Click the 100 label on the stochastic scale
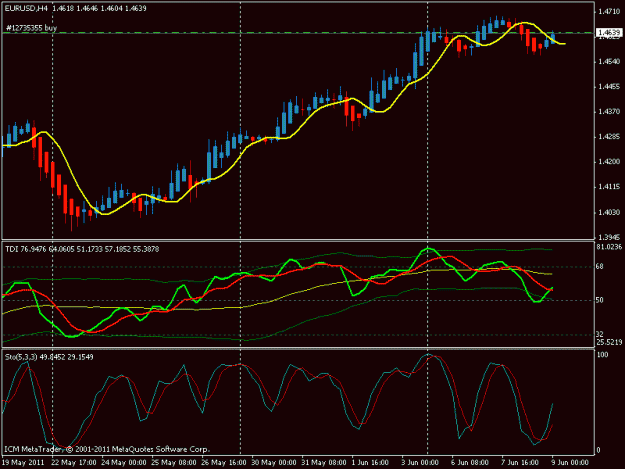Viewport: 625px width, 469px height. pos(602,355)
